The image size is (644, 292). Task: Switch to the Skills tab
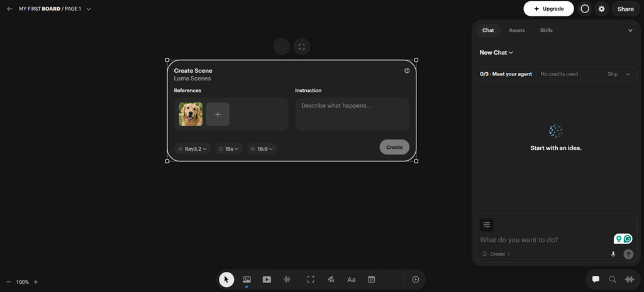[547, 30]
